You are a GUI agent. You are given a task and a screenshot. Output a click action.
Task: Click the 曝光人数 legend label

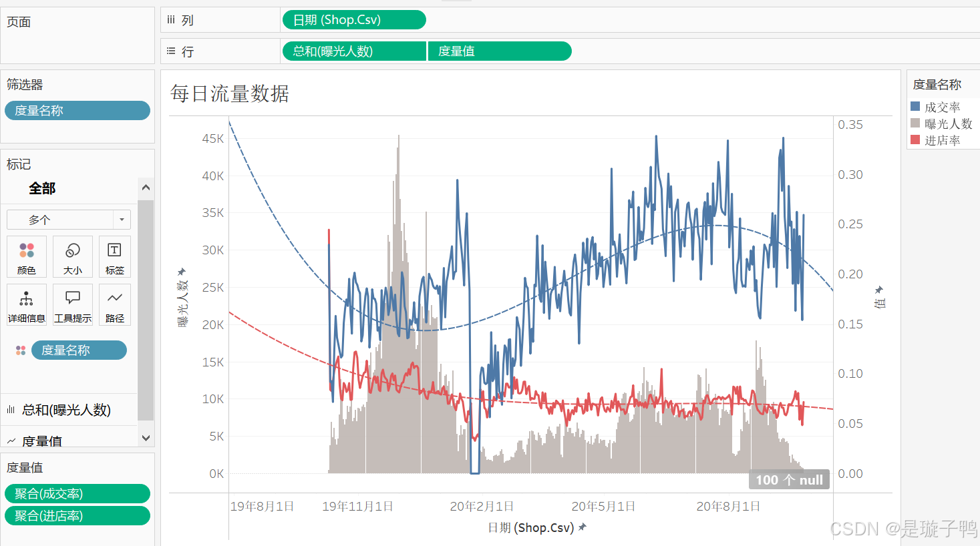click(948, 123)
